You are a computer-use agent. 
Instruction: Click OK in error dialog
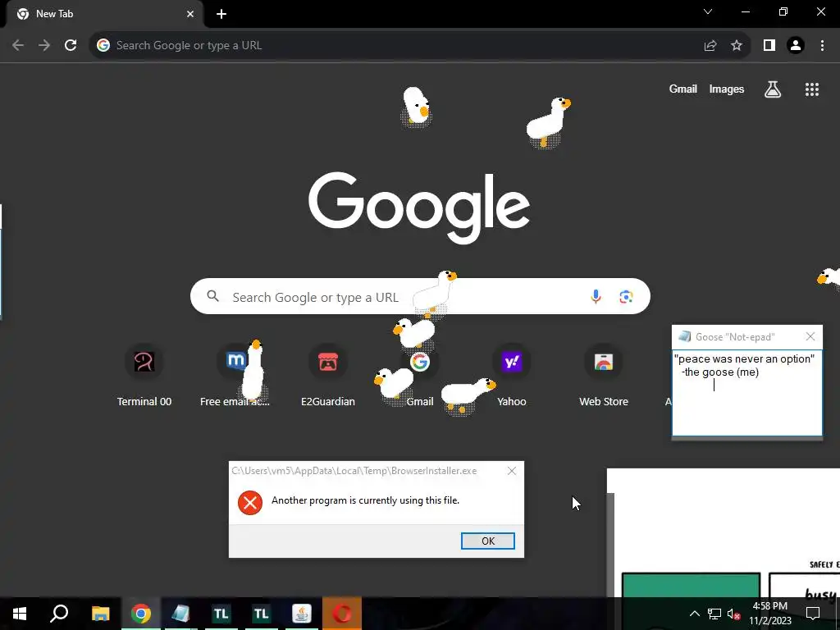487,541
